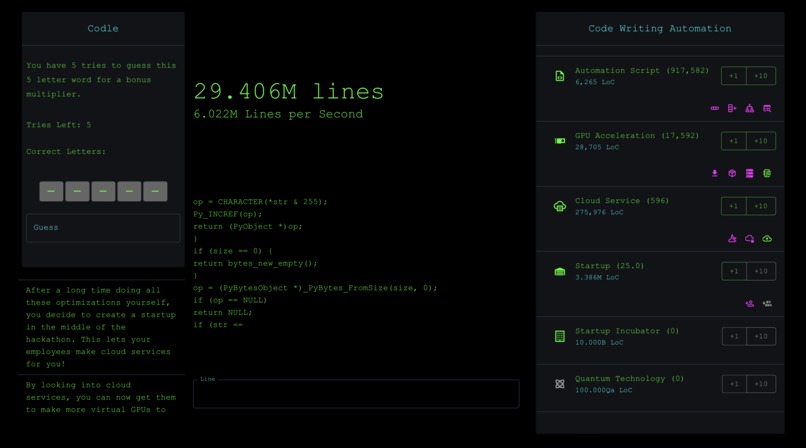Click the cloud upload upgrade under Cloud Service
Viewport: 806px width, 448px height.
click(767, 239)
